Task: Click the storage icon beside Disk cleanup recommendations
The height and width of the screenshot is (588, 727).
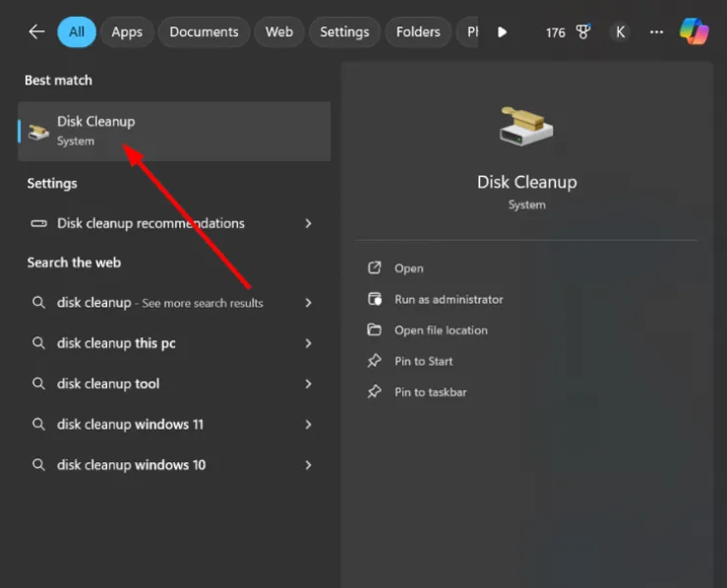Action: 38,223
